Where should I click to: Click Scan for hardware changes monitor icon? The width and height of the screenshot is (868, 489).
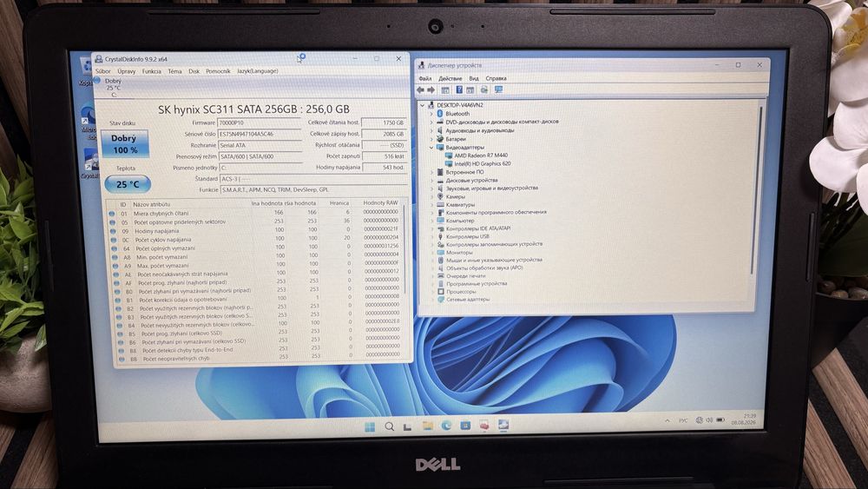click(x=499, y=89)
